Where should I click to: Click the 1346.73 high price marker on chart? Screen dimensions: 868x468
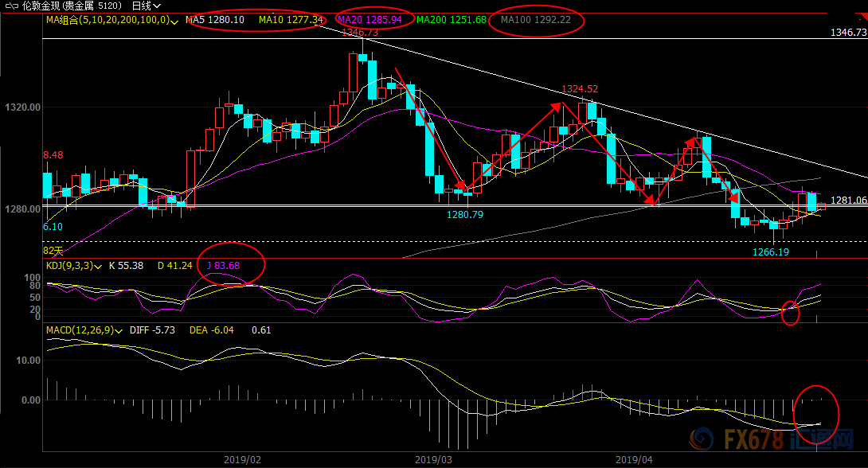361,33
